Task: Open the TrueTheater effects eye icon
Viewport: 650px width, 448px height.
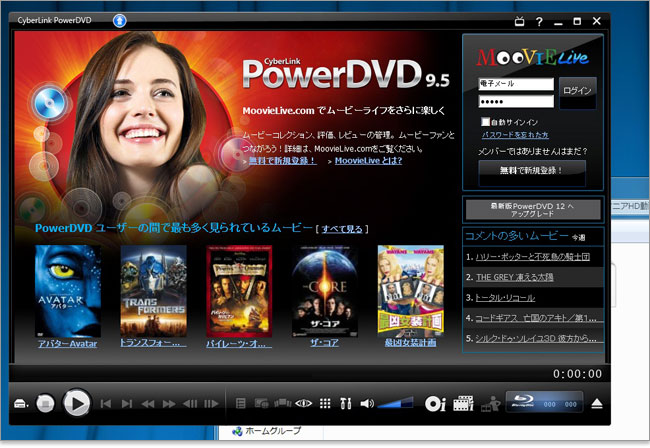Action: 304,403
